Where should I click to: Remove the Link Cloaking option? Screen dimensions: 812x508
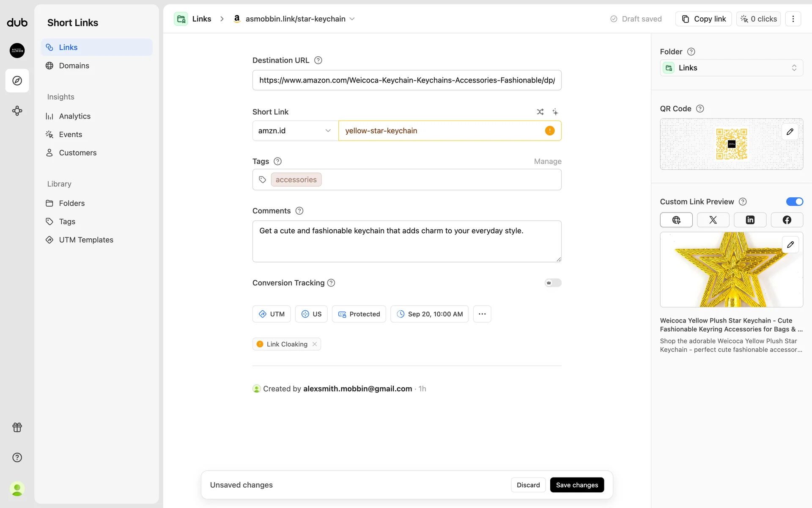click(315, 344)
